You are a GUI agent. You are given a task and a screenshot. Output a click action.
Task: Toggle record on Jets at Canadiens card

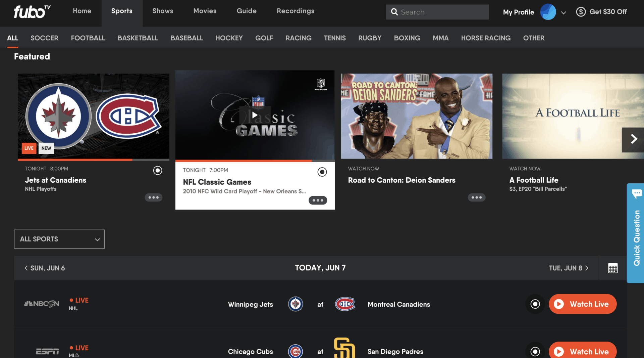pos(158,171)
